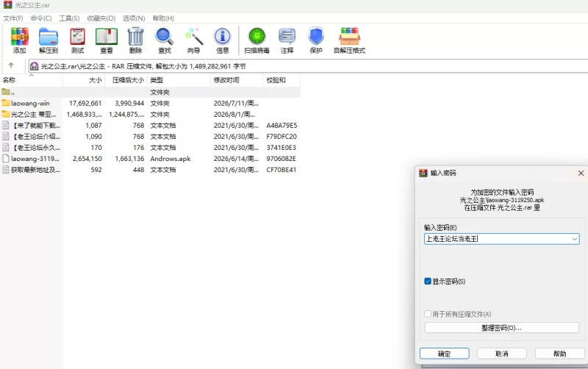Start the Virus Scan (扫描病毒) tool
The image size is (588, 369).
click(257, 40)
